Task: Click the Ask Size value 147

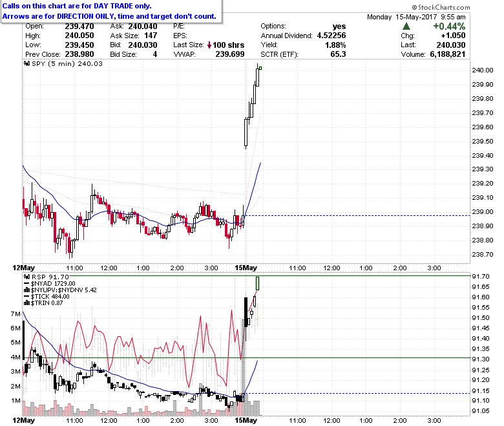Action: [151, 36]
